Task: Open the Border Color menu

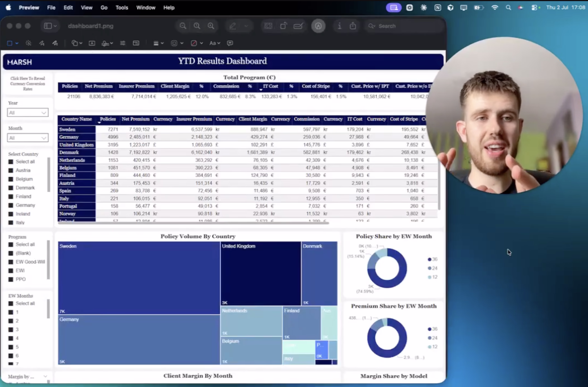Action: [177, 43]
